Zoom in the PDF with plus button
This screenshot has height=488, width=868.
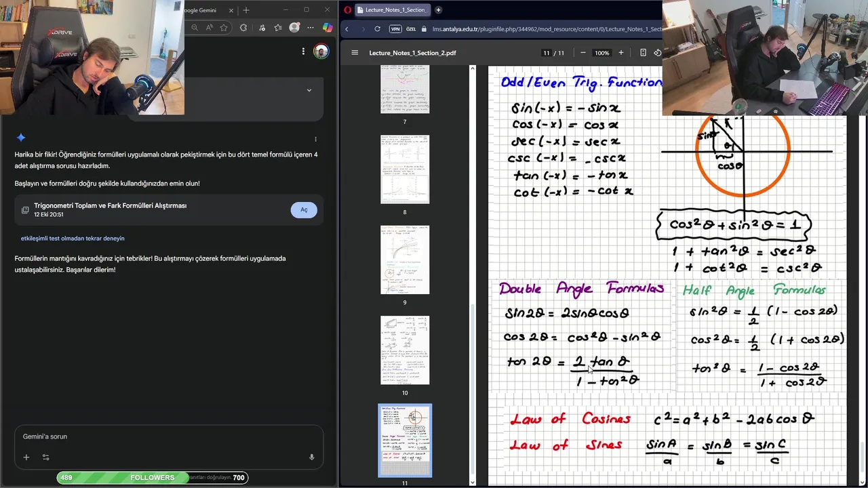(x=622, y=53)
